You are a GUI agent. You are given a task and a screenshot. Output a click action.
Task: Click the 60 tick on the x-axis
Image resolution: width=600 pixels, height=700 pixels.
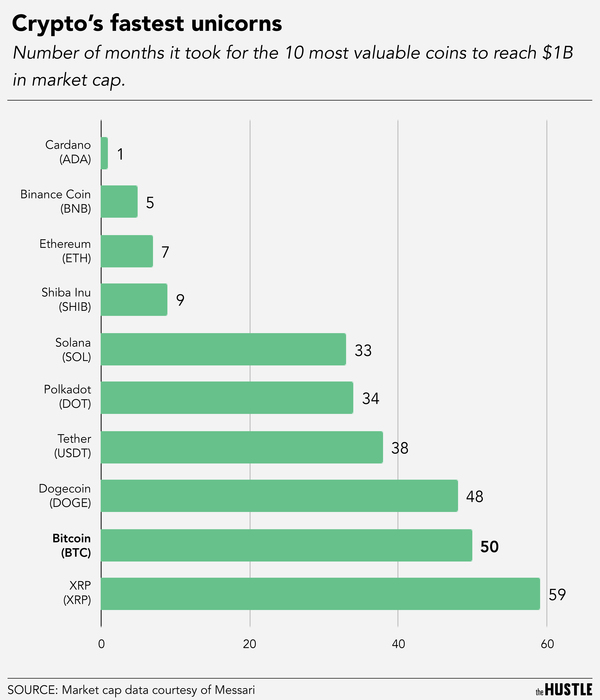546,645
